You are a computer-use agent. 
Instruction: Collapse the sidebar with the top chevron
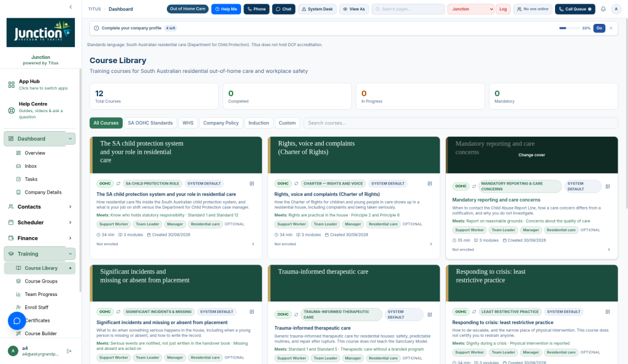tap(71, 7)
